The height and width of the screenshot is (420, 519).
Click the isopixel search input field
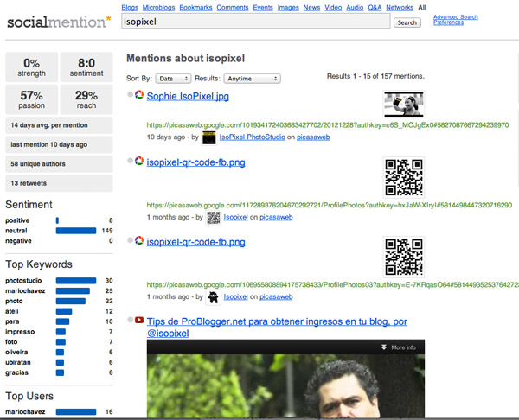[x=256, y=21]
